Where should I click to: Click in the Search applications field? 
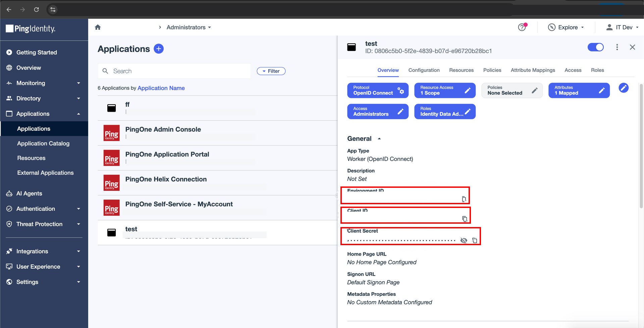(x=174, y=71)
